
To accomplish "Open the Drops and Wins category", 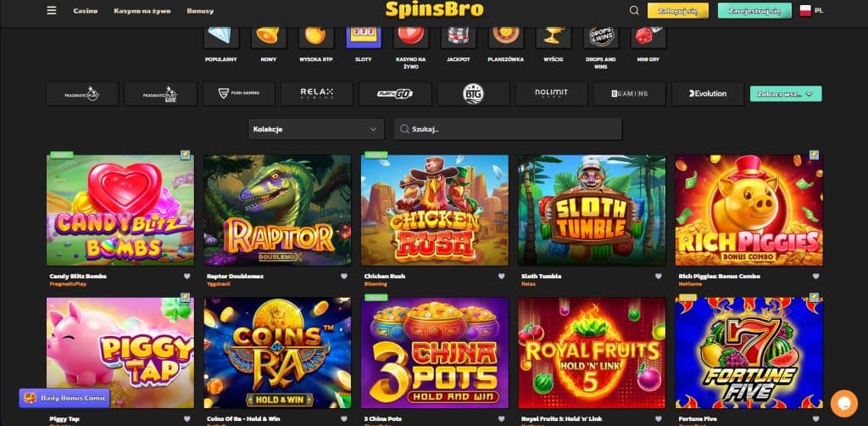I will pos(601,36).
